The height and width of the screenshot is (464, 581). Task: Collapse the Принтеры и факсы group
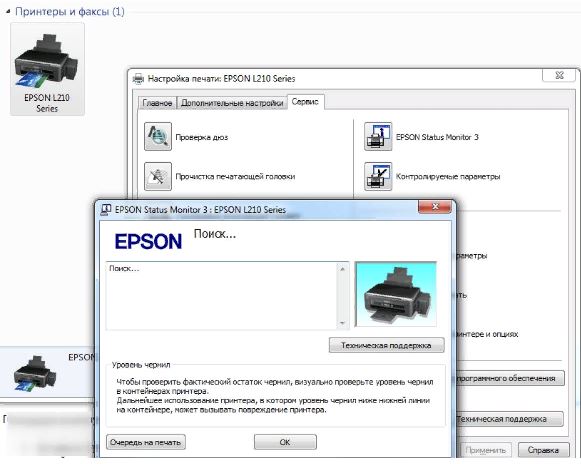tap(8, 12)
